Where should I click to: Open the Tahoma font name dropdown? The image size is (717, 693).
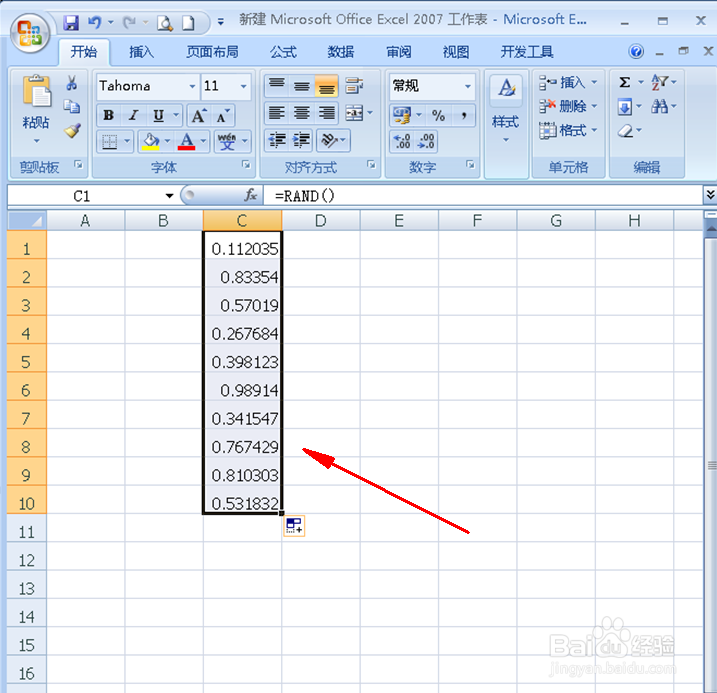pos(193,86)
